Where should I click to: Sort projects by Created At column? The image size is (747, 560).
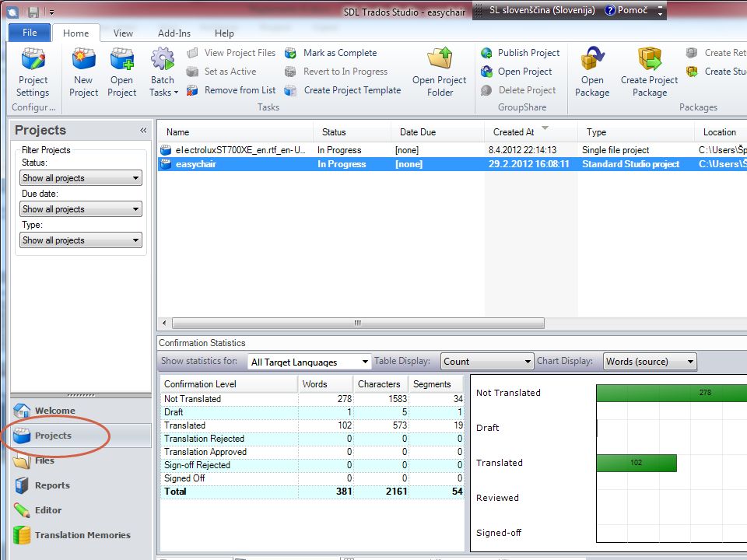pos(531,132)
